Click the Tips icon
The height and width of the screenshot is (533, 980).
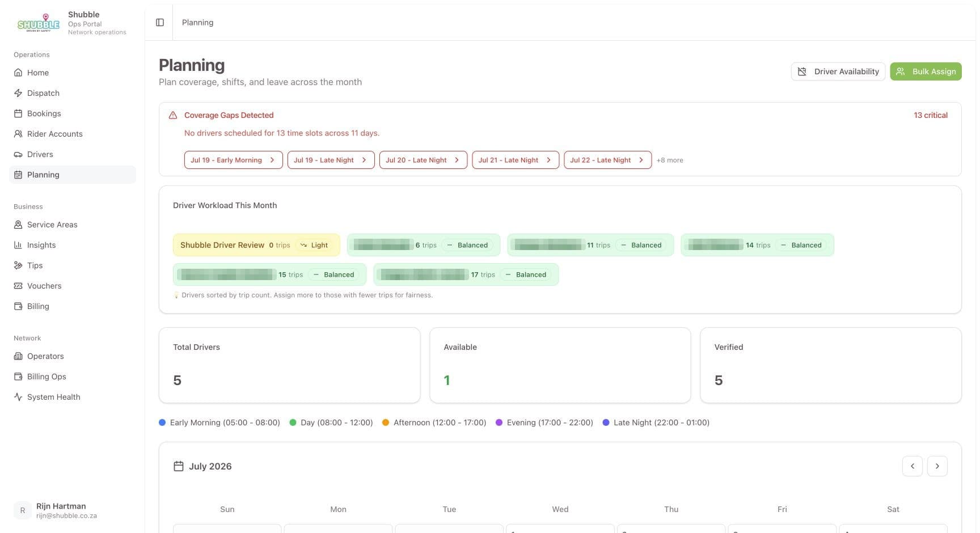(x=18, y=265)
